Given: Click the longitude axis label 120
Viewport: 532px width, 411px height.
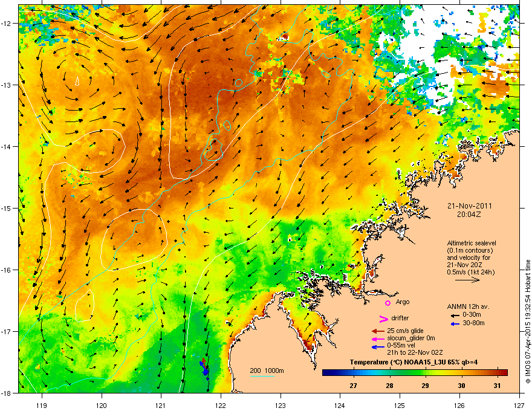Looking at the screenshot, I should pyautogui.click(x=102, y=405).
